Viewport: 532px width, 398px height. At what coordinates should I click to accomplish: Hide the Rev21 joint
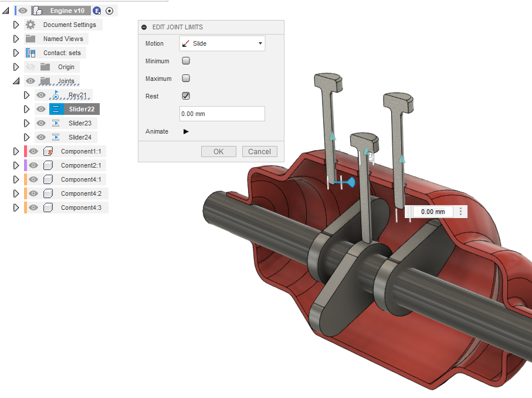pyautogui.click(x=41, y=96)
